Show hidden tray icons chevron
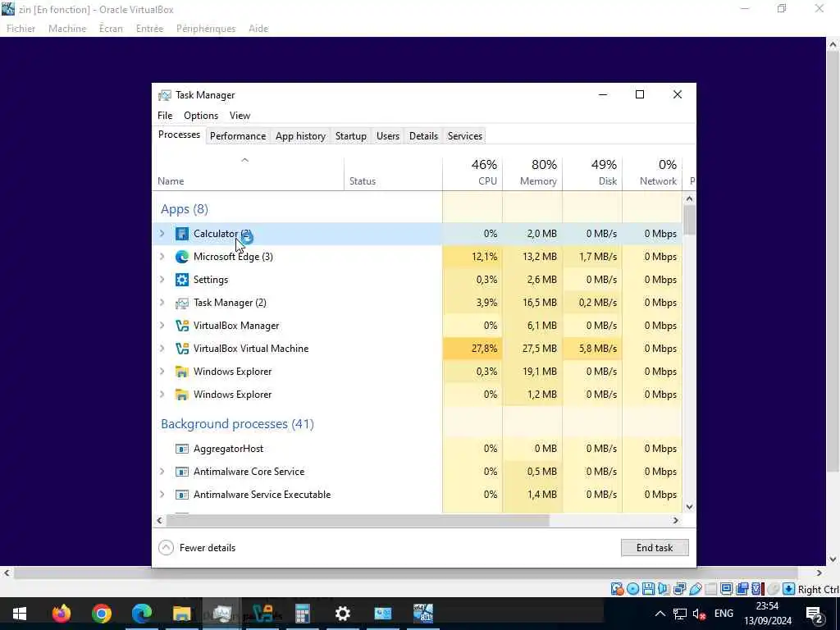Image resolution: width=840 pixels, height=630 pixels. tap(660, 614)
